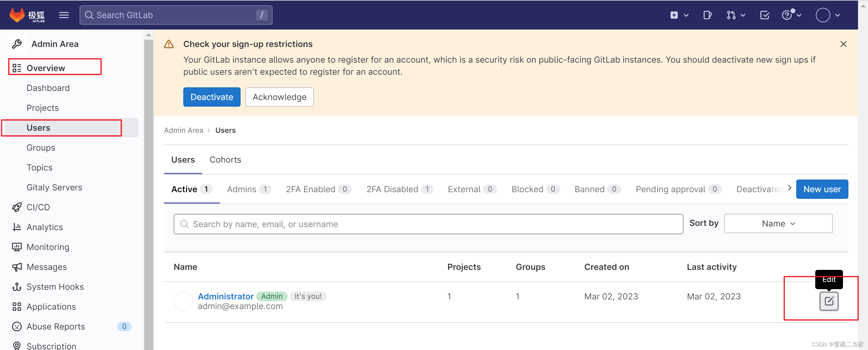This screenshot has width=868, height=350.
Task: Click the search by name or email field
Action: pyautogui.click(x=428, y=224)
